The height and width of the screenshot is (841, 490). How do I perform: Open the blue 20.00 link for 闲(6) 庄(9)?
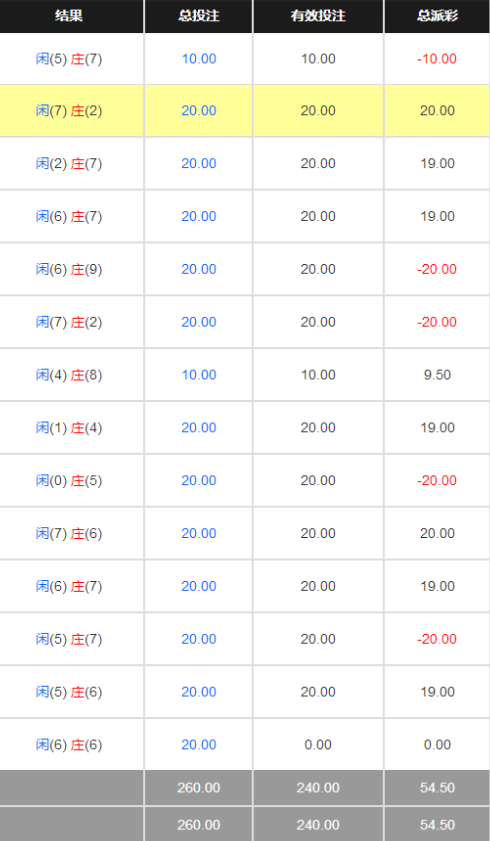click(x=199, y=269)
